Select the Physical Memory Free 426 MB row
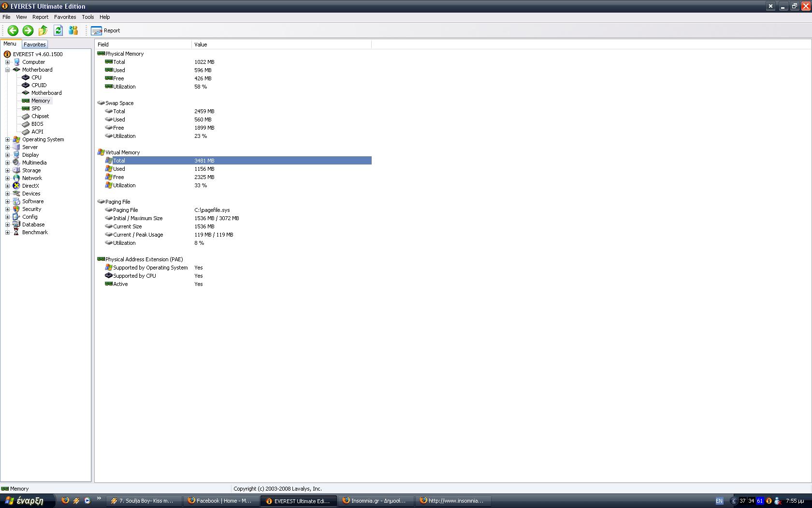The image size is (812, 508). (x=233, y=78)
